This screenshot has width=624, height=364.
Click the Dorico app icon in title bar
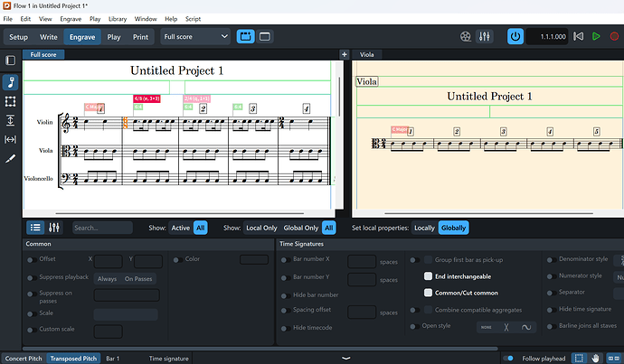coord(6,5)
